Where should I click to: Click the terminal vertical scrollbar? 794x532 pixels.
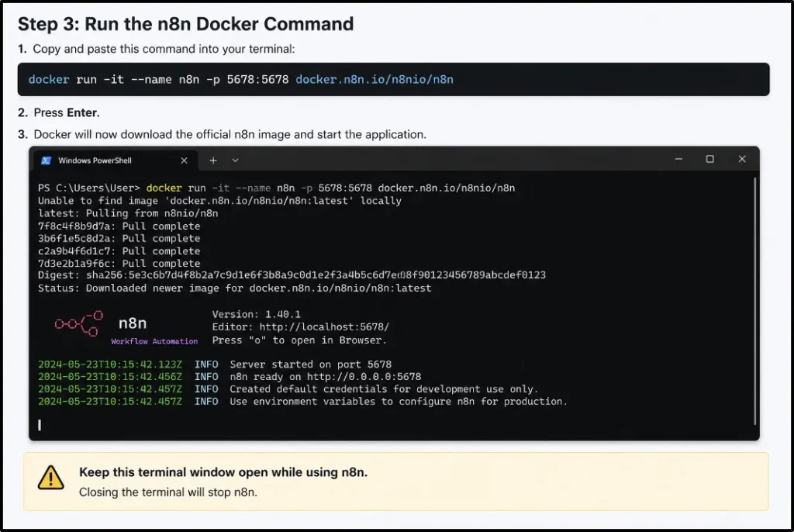[x=754, y=301]
